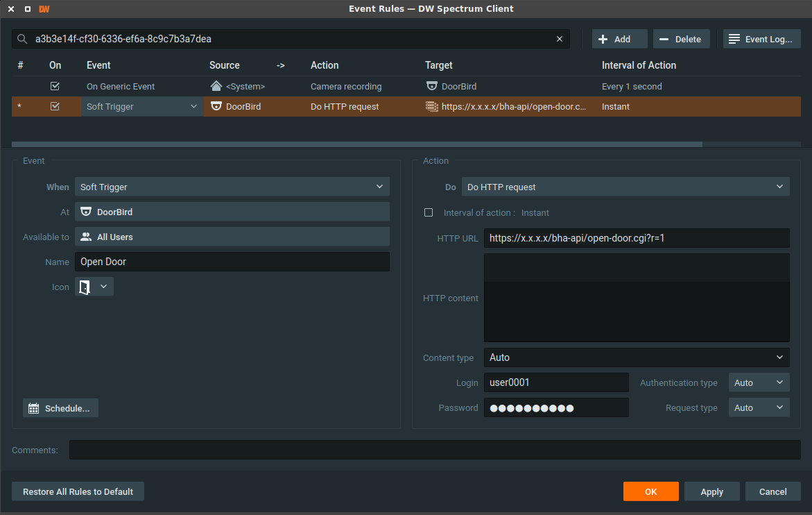Expand the Soft Trigger event dropdown in table row
812x515 pixels.
193,106
